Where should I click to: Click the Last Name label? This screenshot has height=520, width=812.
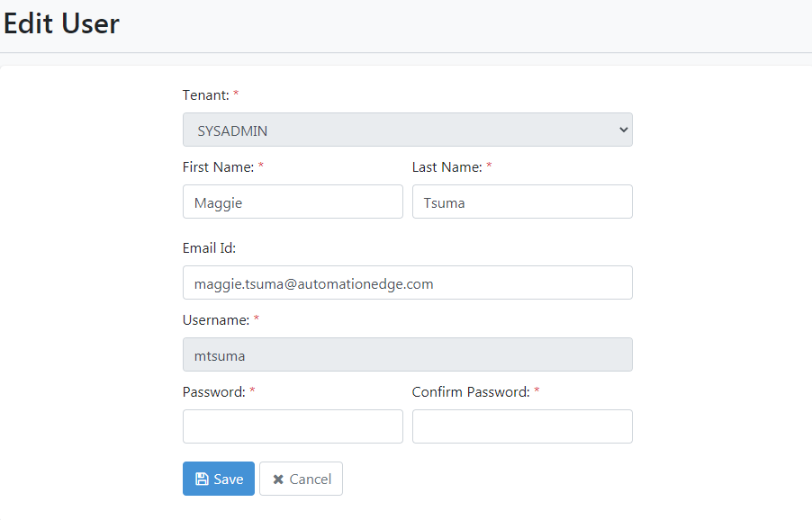pos(447,167)
